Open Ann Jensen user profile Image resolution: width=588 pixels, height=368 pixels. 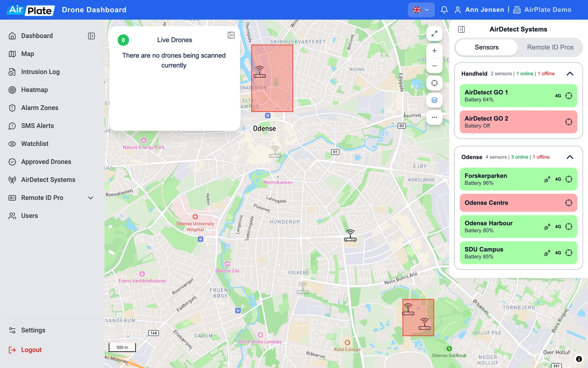coord(479,10)
